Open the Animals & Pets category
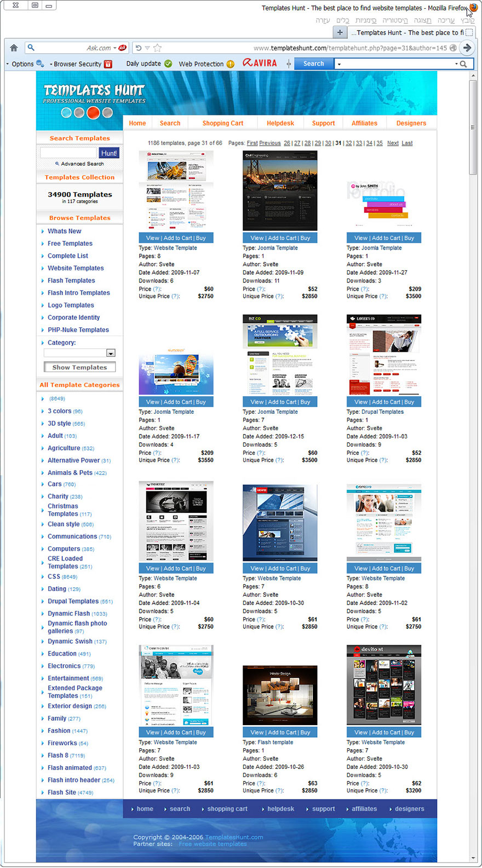The width and height of the screenshot is (482, 868). coord(70,473)
